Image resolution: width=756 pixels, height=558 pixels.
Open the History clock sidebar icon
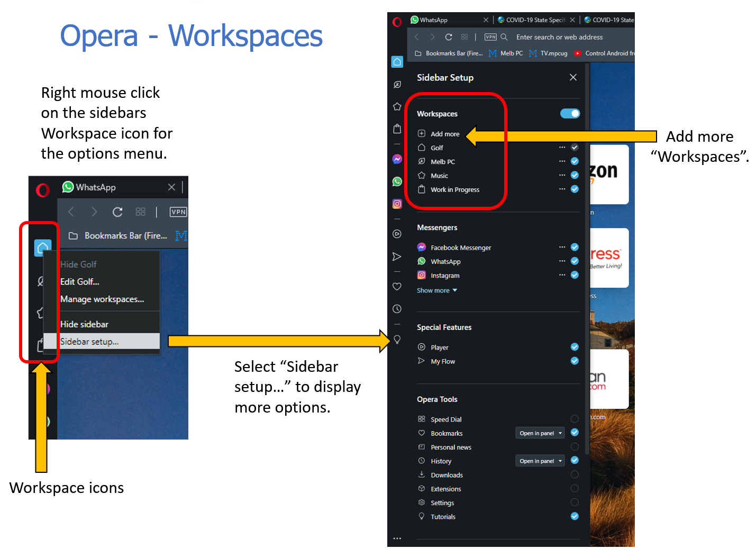click(397, 309)
